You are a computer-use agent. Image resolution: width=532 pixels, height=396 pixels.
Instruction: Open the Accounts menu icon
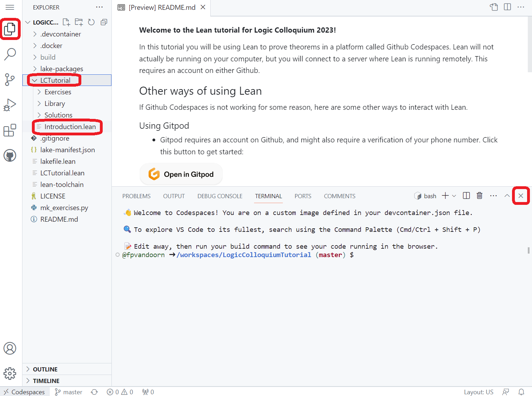[10, 348]
